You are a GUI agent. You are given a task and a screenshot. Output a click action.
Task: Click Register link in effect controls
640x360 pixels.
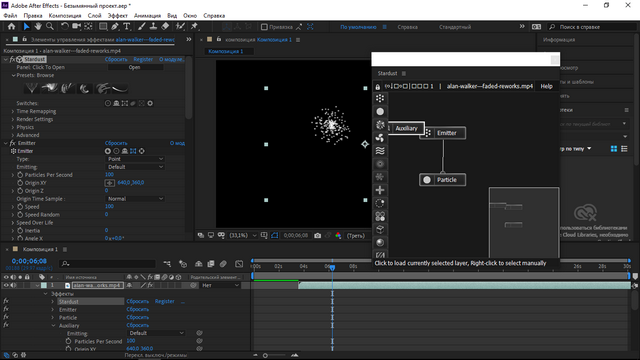(x=143, y=59)
